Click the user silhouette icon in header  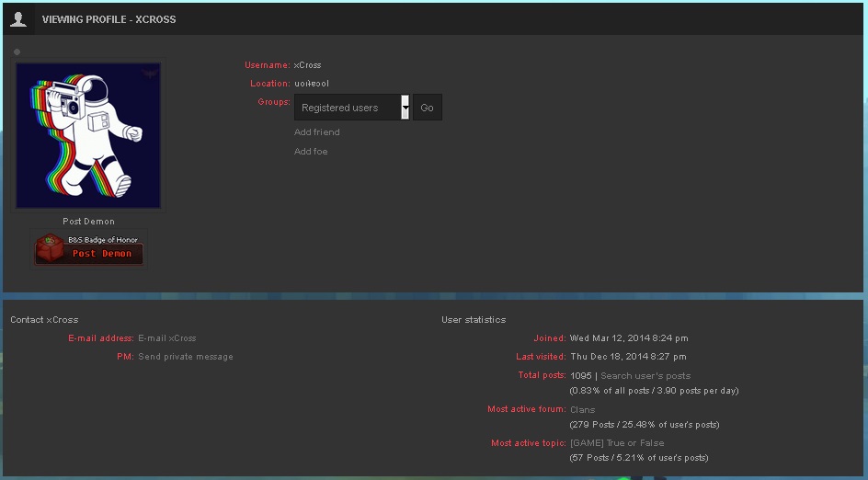click(18, 18)
